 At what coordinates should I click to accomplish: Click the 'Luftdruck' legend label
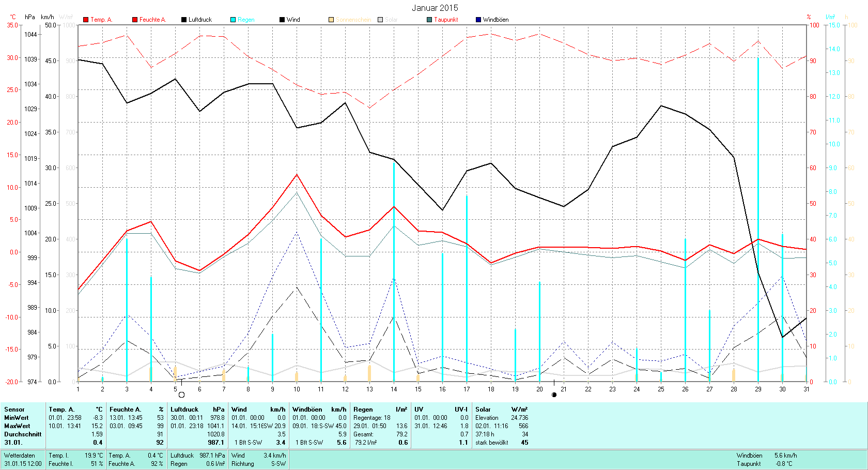[200, 20]
